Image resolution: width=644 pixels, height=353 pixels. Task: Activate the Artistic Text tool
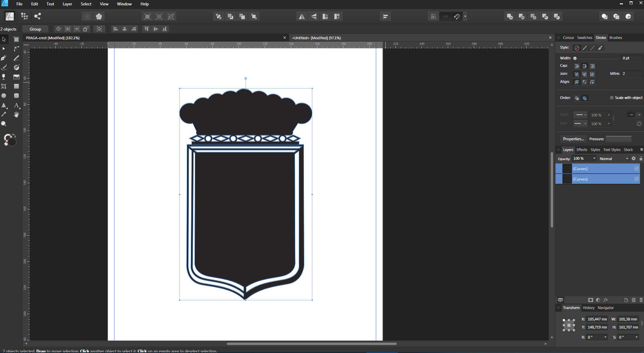(x=16, y=105)
